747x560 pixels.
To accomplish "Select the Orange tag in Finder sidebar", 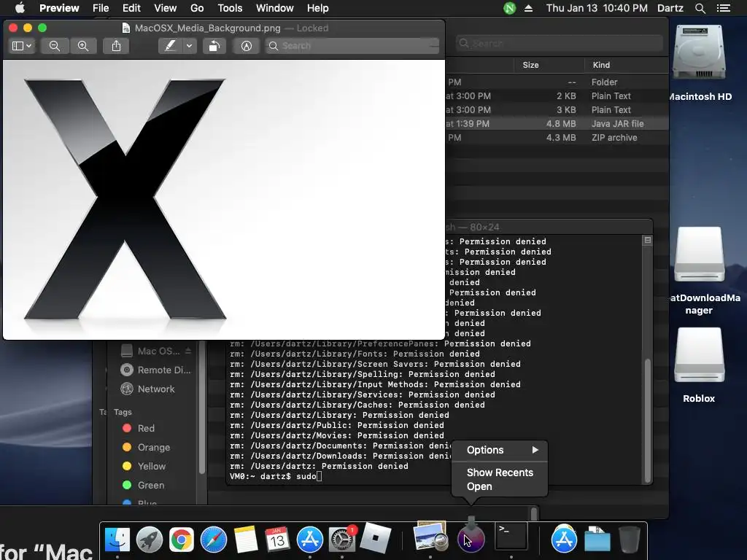I will pos(146,447).
